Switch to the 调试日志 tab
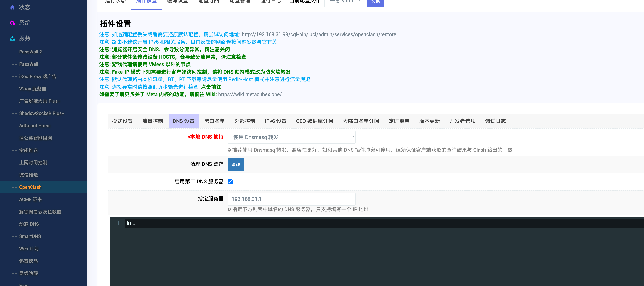Viewport: 644px width, 286px height. pyautogui.click(x=495, y=121)
